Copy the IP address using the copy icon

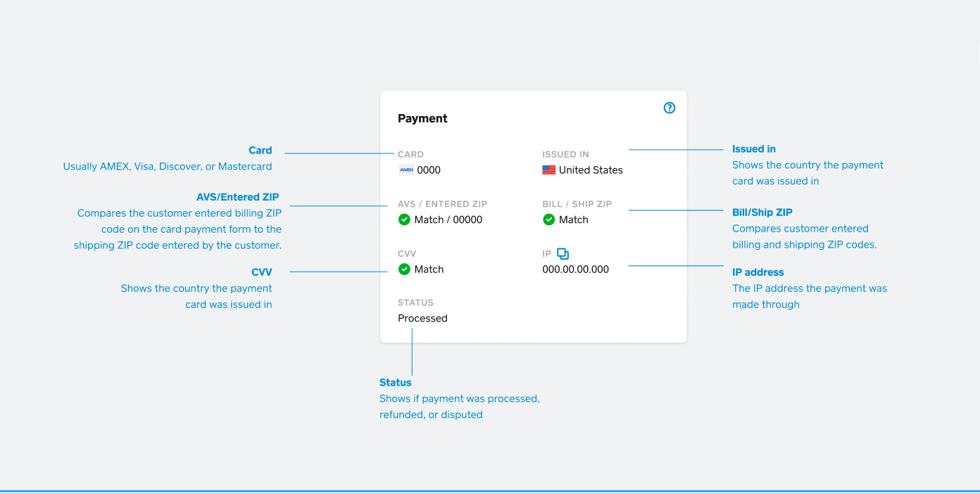pos(563,253)
